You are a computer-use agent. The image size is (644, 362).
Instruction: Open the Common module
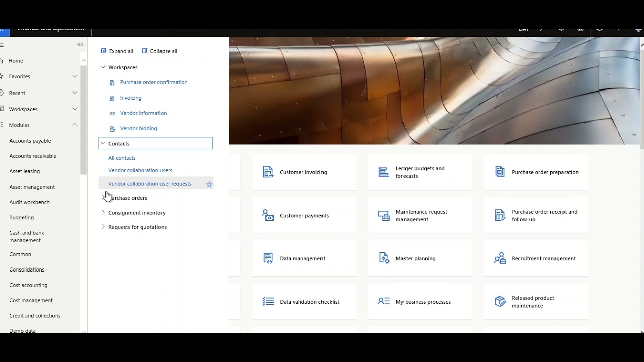click(x=20, y=254)
